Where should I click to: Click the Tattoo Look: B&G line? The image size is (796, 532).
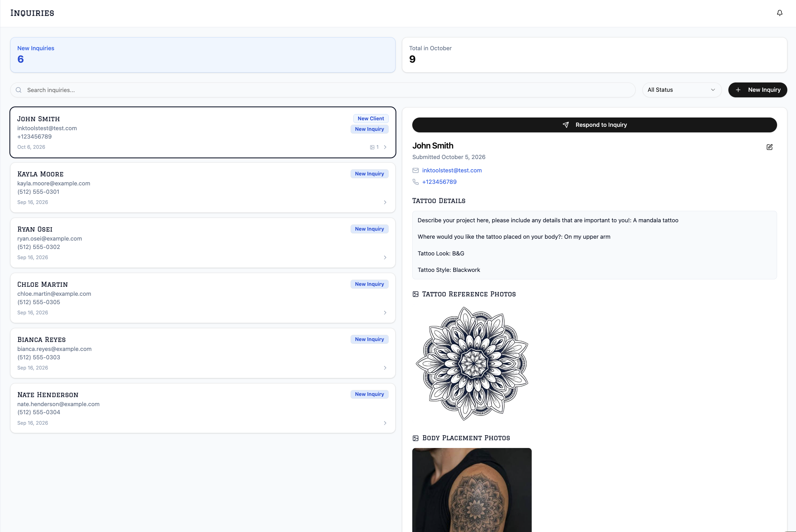440,254
